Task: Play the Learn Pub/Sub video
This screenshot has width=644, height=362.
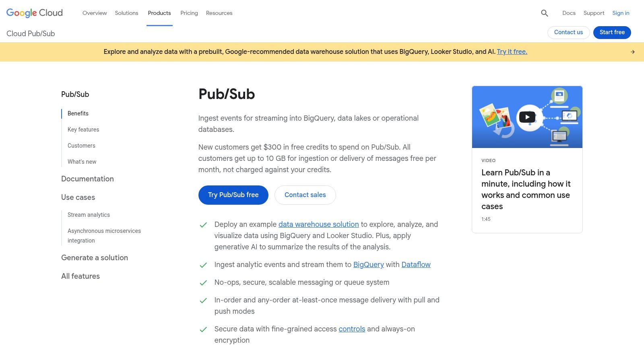Action: 527,117
